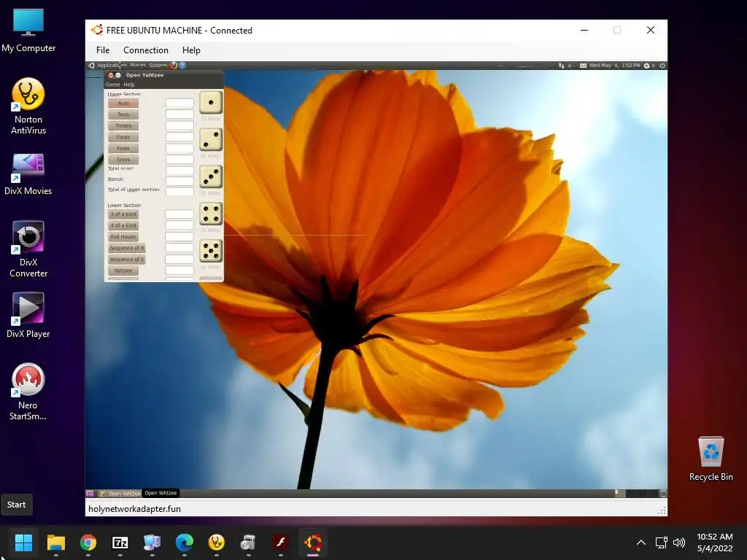
Task: Minimize Open Yahtzee with the grey title button
Action: [x=118, y=75]
